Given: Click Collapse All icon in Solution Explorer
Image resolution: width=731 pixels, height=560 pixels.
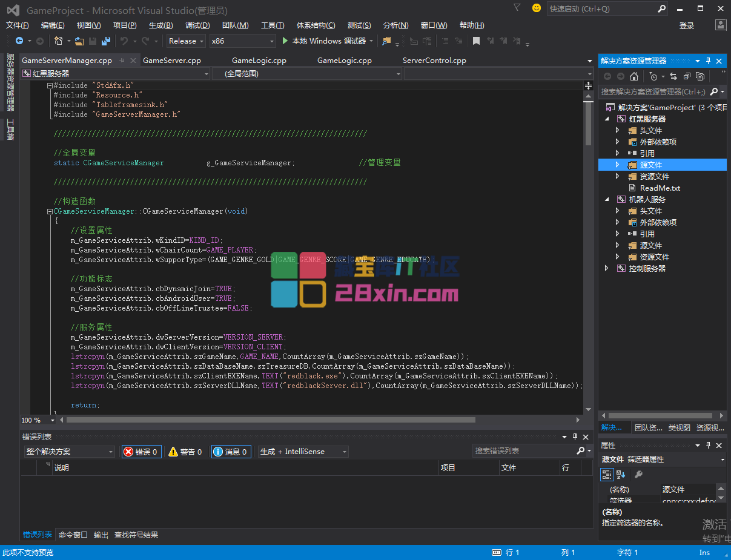Looking at the screenshot, I should click(x=687, y=76).
